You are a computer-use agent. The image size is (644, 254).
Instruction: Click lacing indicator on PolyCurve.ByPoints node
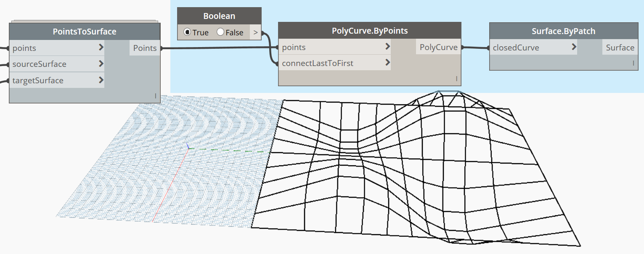pos(456,79)
